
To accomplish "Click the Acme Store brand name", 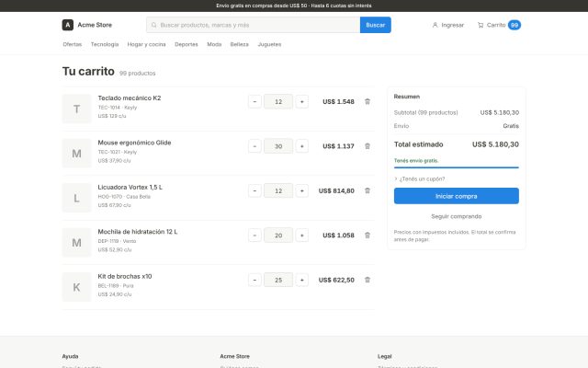I will 95,25.
